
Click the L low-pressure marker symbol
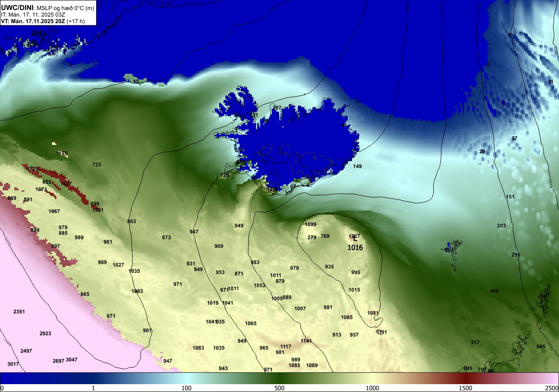click(x=355, y=239)
